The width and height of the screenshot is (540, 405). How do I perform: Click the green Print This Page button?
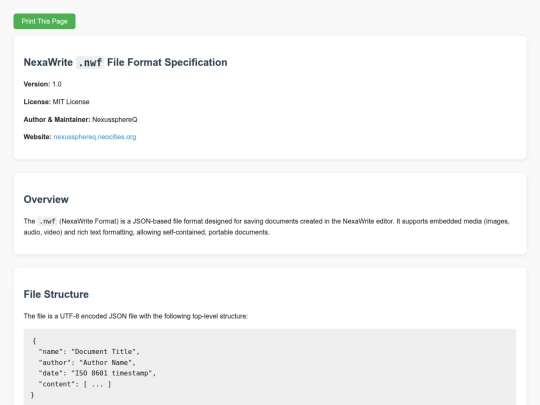44,21
